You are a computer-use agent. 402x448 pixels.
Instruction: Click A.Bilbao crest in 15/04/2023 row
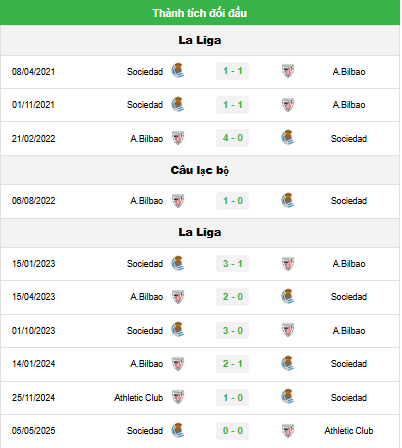pyautogui.click(x=178, y=296)
